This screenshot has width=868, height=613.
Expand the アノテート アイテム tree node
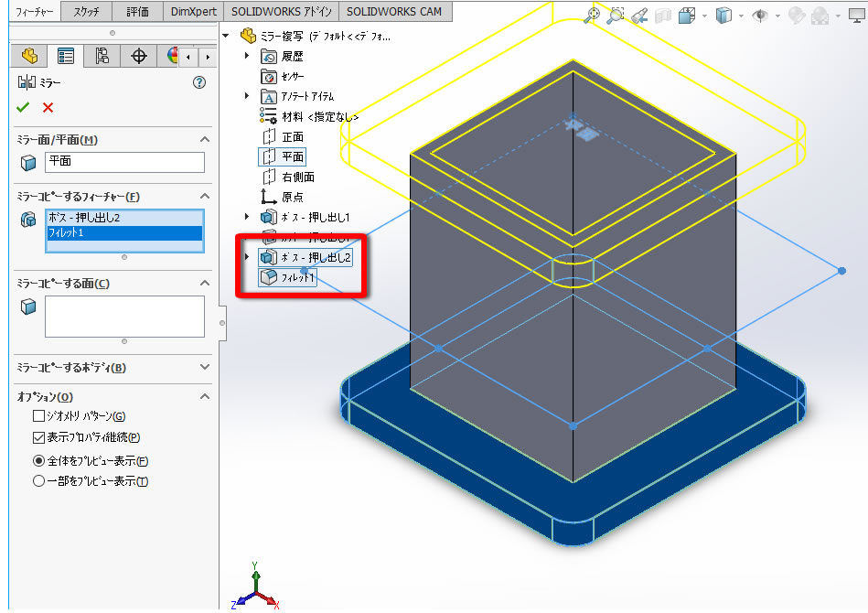(x=248, y=96)
